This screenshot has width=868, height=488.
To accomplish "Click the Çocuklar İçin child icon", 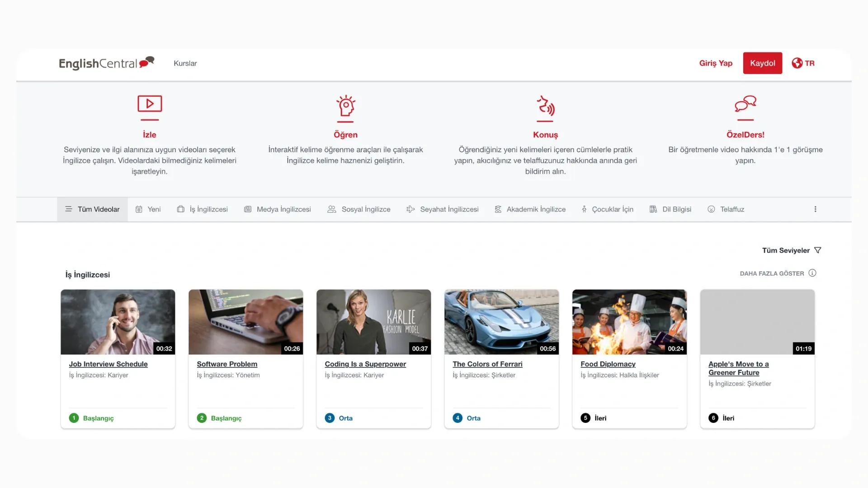I will pos(584,209).
